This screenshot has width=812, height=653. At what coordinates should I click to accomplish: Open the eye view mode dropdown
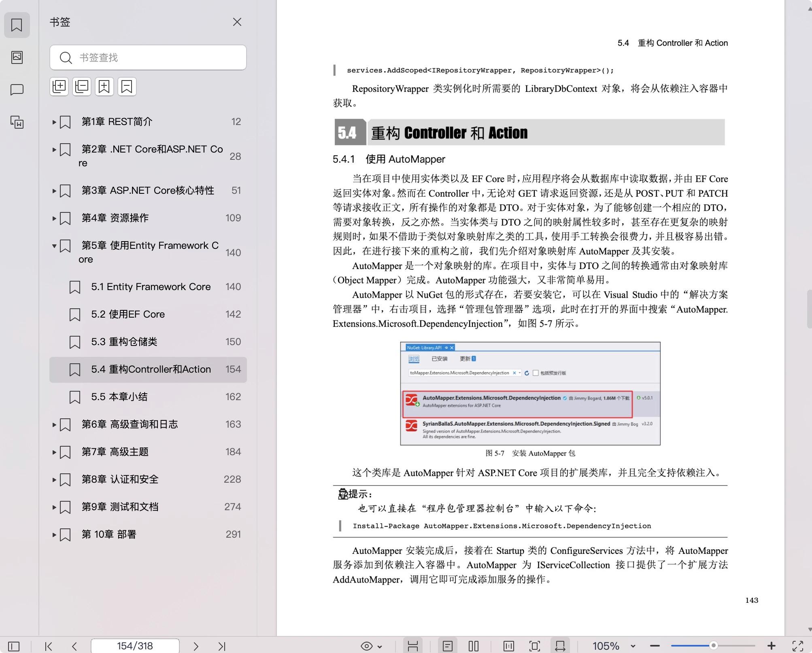click(x=371, y=646)
